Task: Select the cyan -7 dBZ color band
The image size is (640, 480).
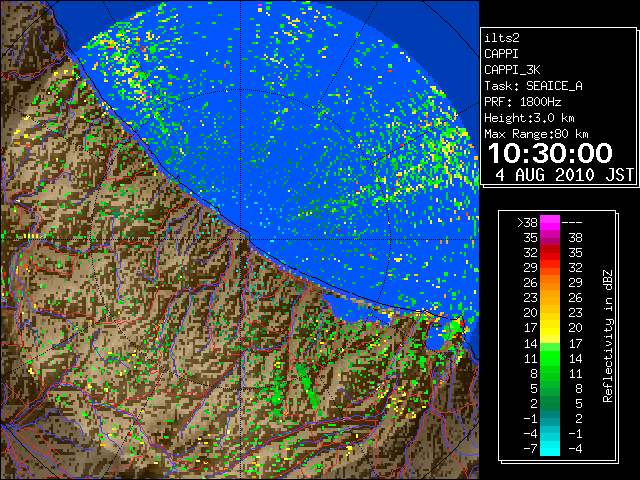Action: coord(550,449)
